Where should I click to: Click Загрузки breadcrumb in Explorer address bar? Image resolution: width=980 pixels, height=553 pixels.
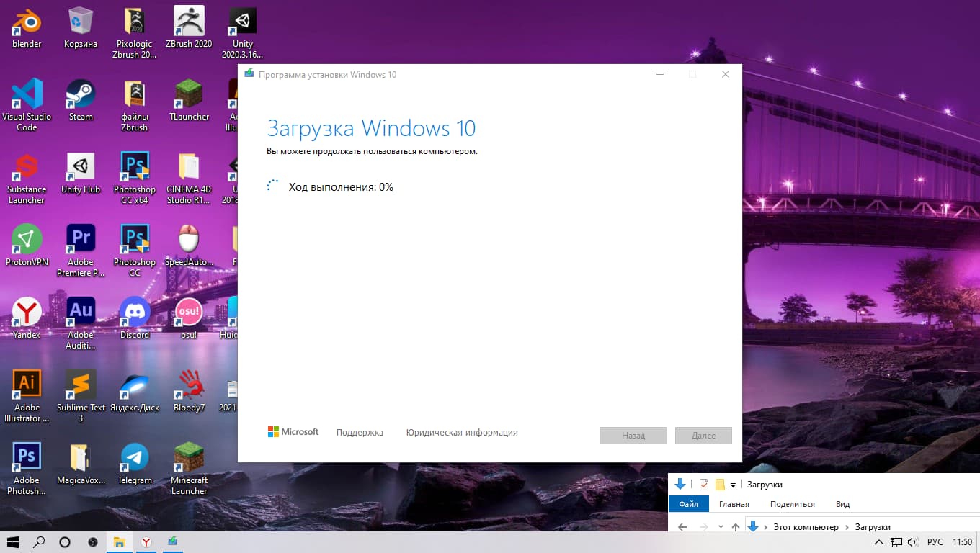pos(873,527)
